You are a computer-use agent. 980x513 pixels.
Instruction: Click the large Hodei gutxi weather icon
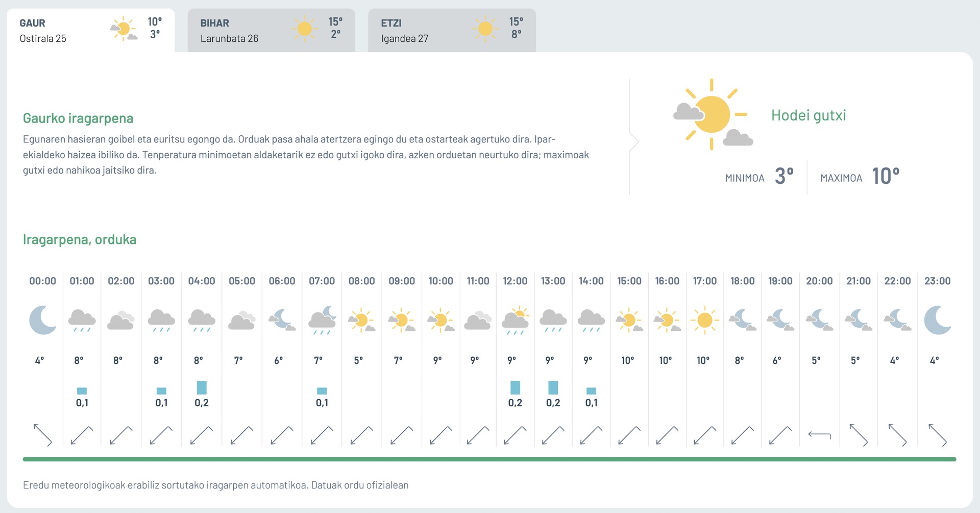tap(713, 115)
